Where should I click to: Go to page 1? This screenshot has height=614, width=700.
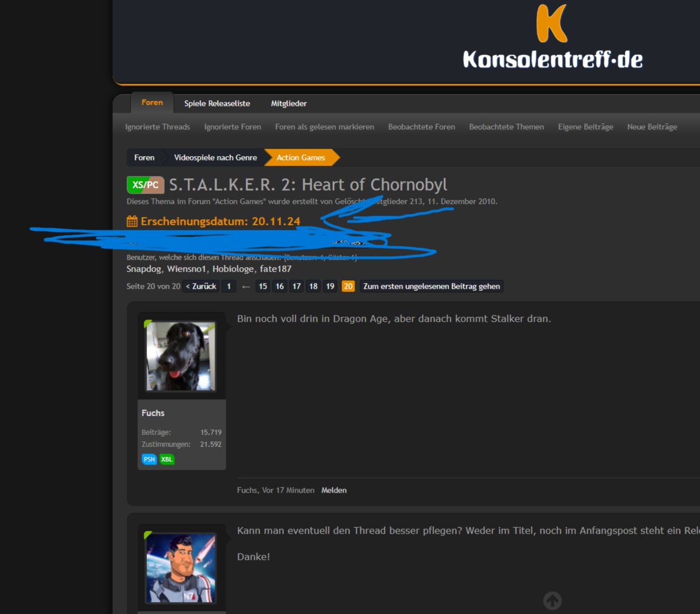click(x=229, y=286)
